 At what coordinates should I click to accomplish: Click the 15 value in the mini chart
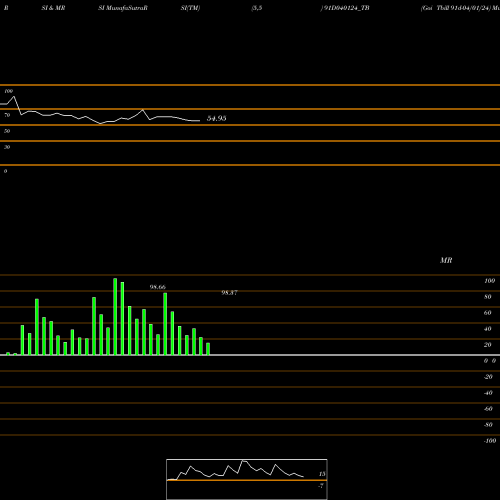click(322, 474)
